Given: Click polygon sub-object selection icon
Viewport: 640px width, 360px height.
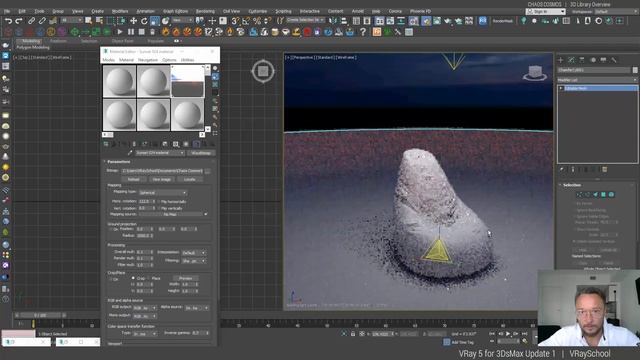Looking at the screenshot, I should point(603,195).
